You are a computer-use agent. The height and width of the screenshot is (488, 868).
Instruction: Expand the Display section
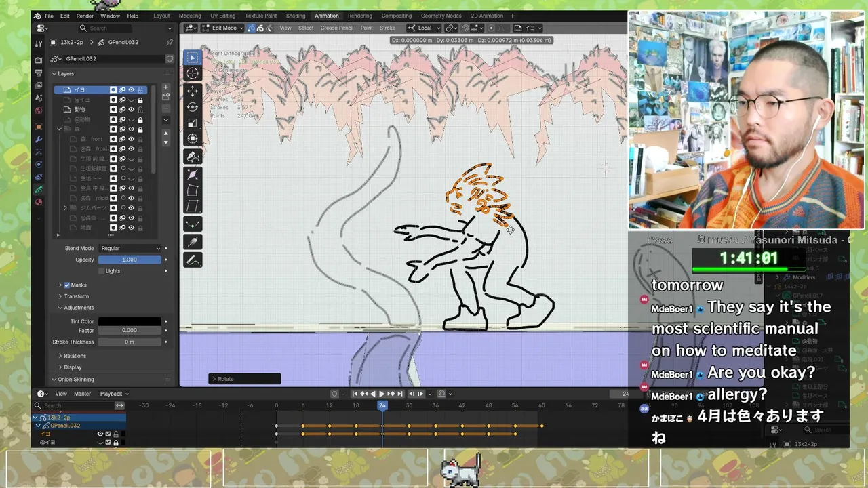point(73,367)
